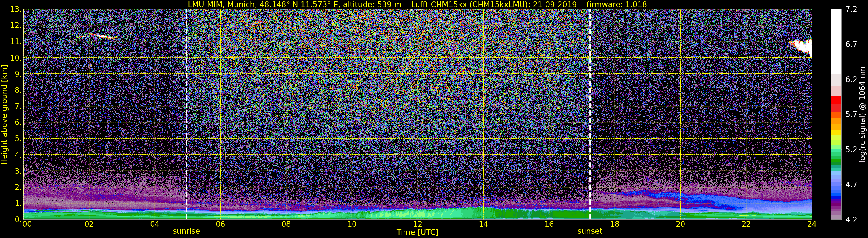868x238 pixels.
Task: Click the colorbar tick label 4.2
Action: click(x=852, y=220)
